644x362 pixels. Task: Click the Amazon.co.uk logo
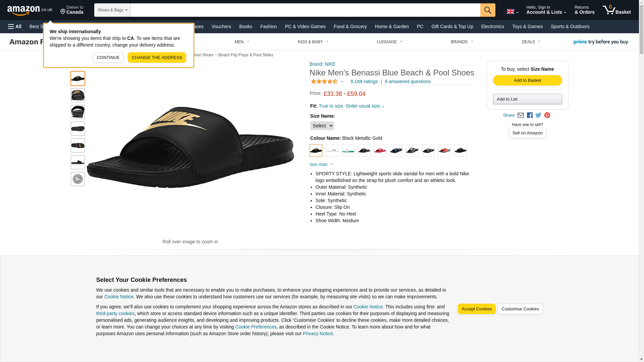(x=30, y=10)
